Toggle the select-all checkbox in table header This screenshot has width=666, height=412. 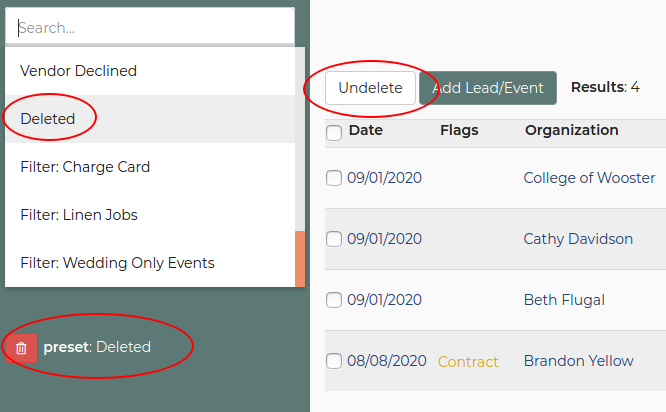(334, 133)
